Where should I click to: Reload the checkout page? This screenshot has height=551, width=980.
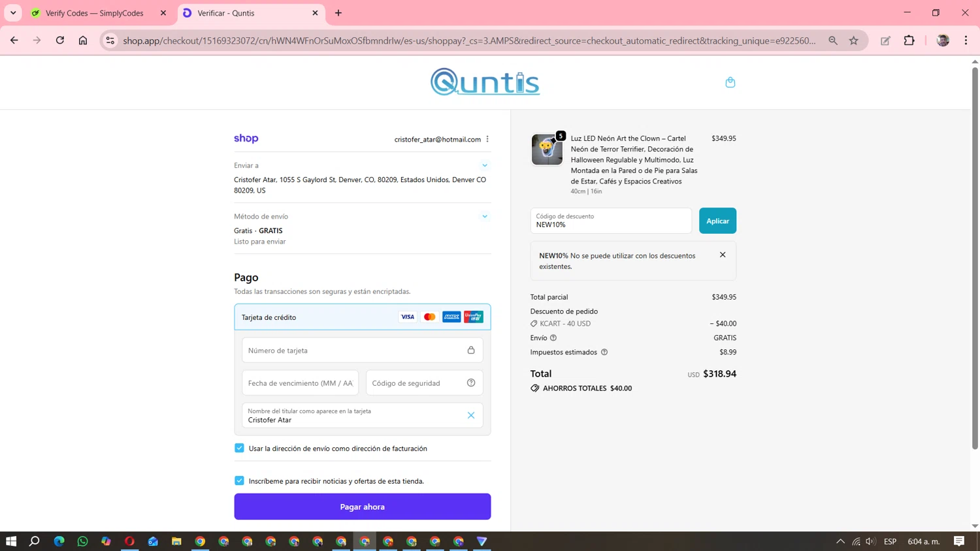60,40
